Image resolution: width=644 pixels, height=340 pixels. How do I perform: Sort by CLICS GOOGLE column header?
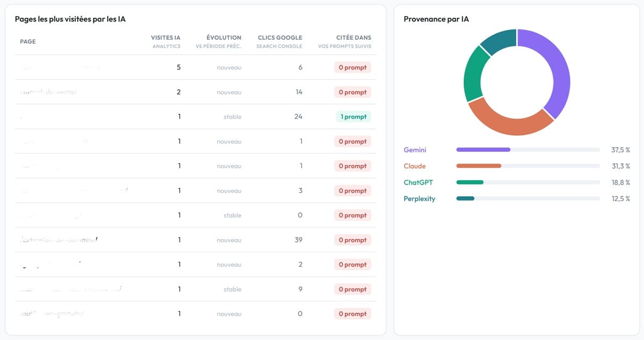point(280,38)
